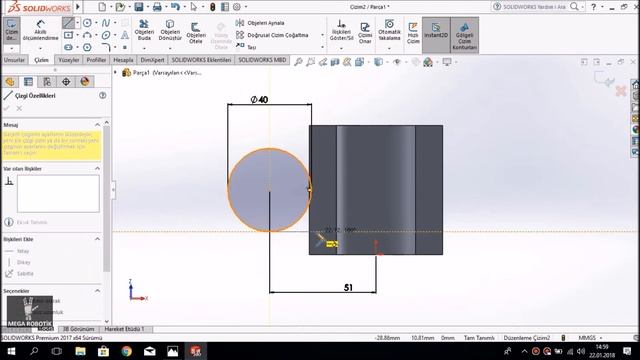Click Doğrusal Çizim Çoğaltma pattern tool
Image resolution: width=640 pixels, height=360 pixels.
pos(272,35)
